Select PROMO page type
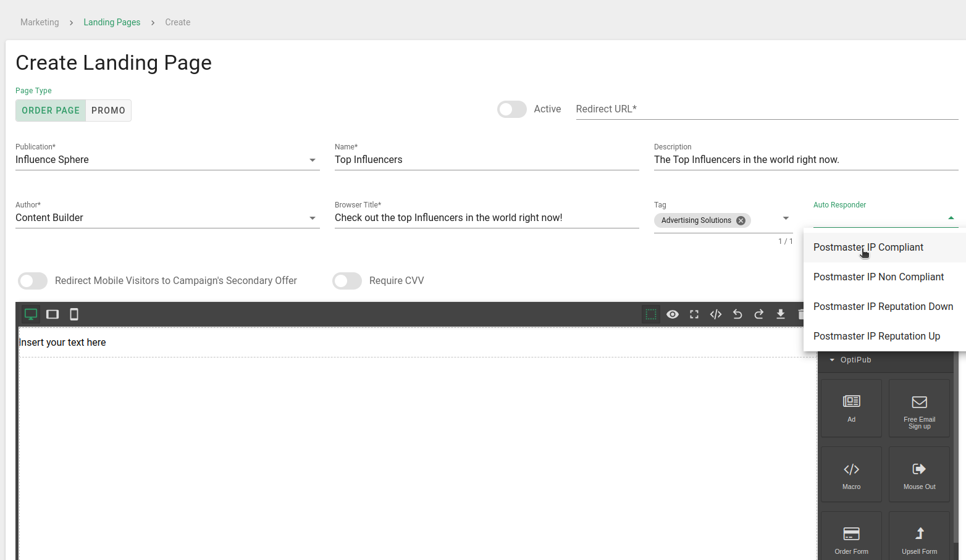 click(108, 111)
